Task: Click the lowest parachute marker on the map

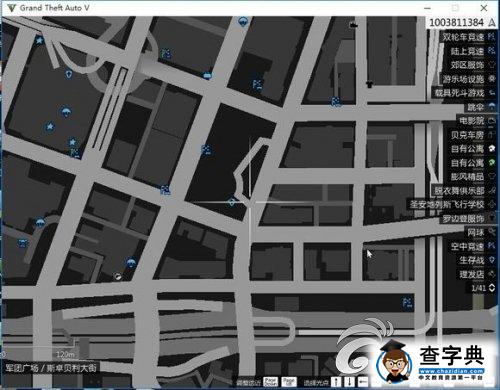Action: point(131,263)
